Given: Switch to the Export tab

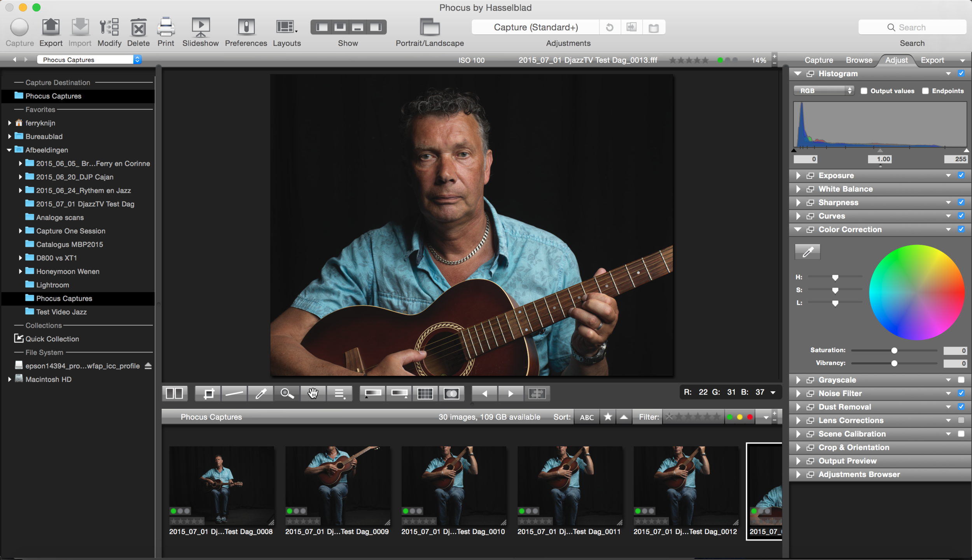Looking at the screenshot, I should coord(932,60).
